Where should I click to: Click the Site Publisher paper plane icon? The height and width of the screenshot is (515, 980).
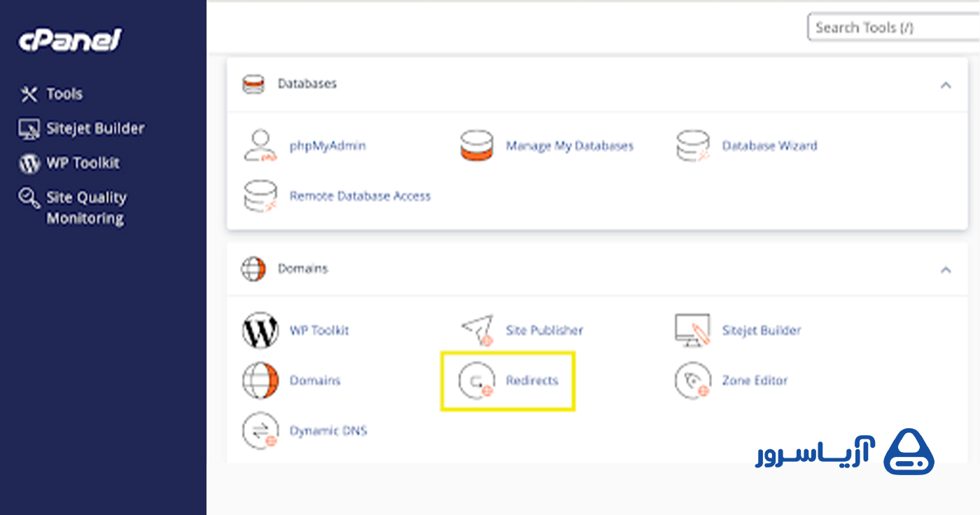477,330
